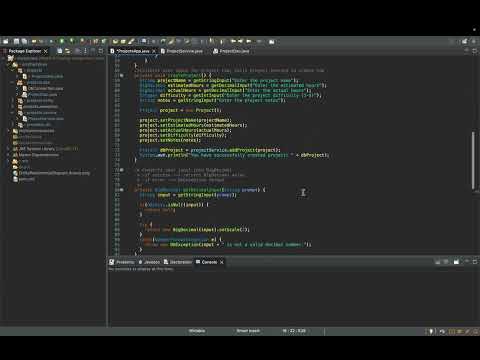Click the Java perspective icon at top right

point(474,41)
